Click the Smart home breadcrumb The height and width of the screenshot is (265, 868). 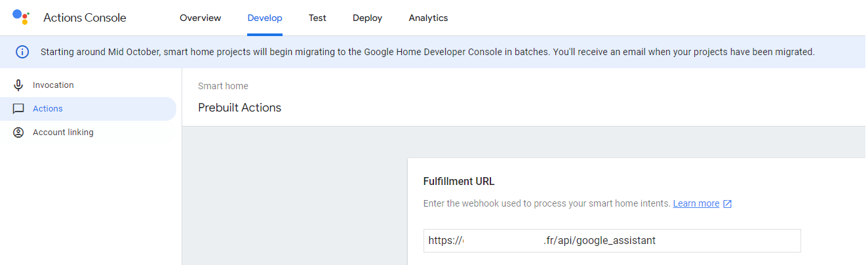click(223, 86)
